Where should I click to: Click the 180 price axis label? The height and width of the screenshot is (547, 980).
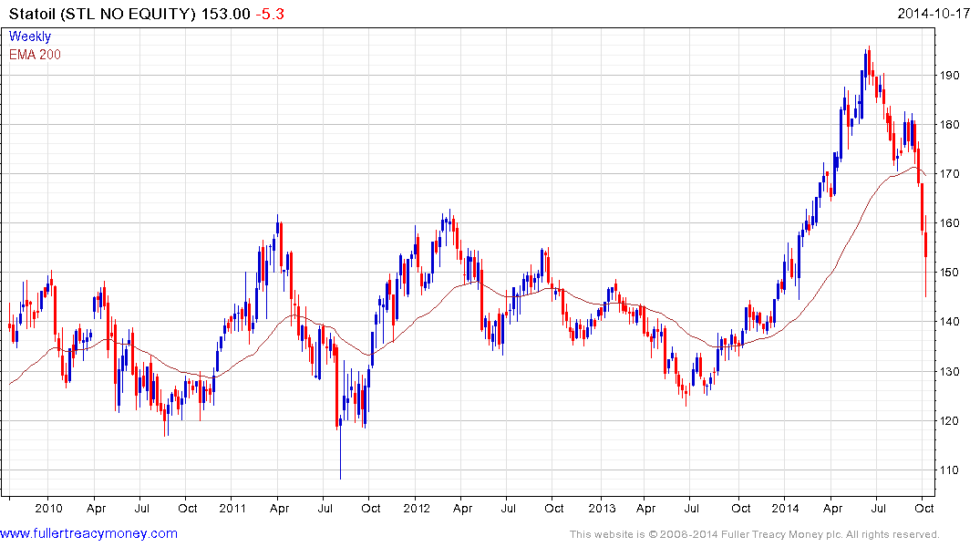tap(949, 124)
